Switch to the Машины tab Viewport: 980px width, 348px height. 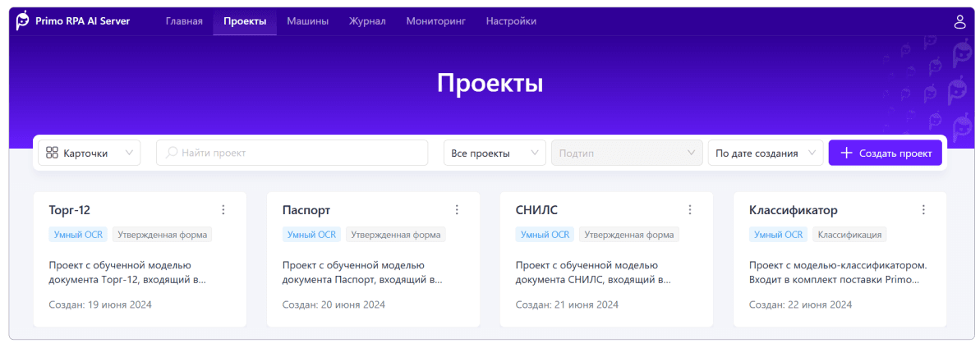tap(307, 21)
